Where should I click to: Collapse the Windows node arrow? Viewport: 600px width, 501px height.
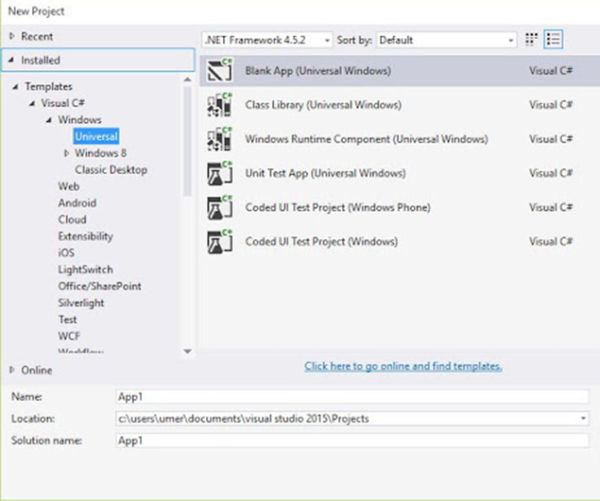click(x=49, y=120)
